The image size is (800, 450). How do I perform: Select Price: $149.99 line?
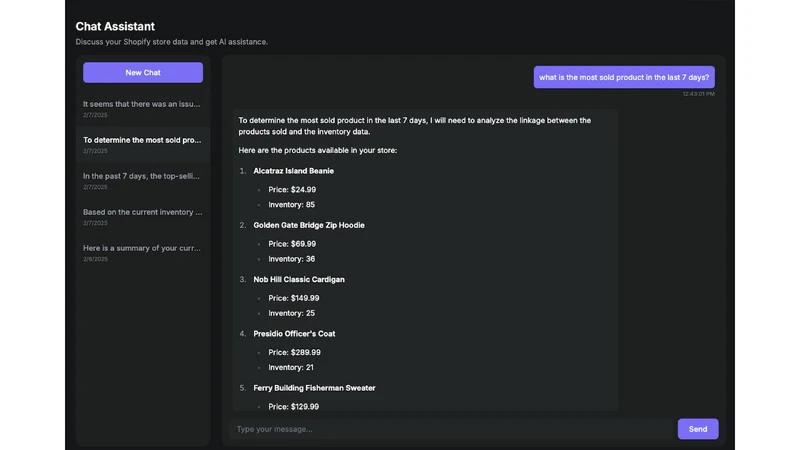294,298
